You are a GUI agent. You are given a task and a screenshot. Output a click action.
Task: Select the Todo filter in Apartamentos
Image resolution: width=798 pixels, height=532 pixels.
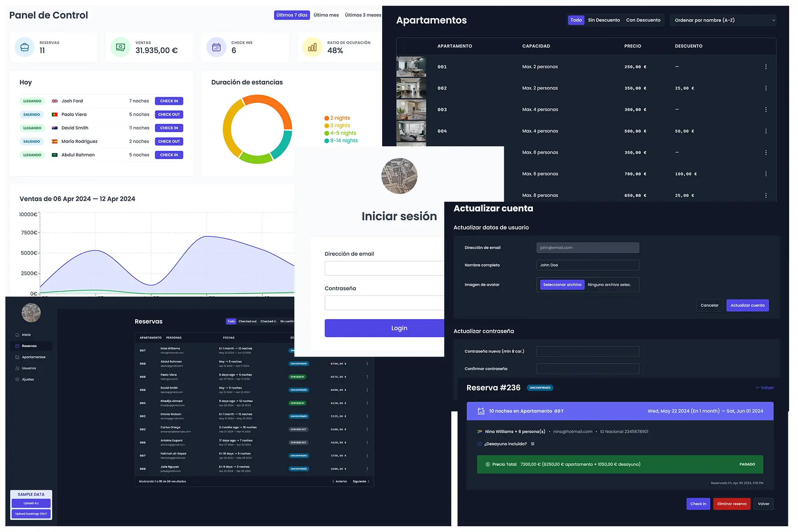click(576, 20)
